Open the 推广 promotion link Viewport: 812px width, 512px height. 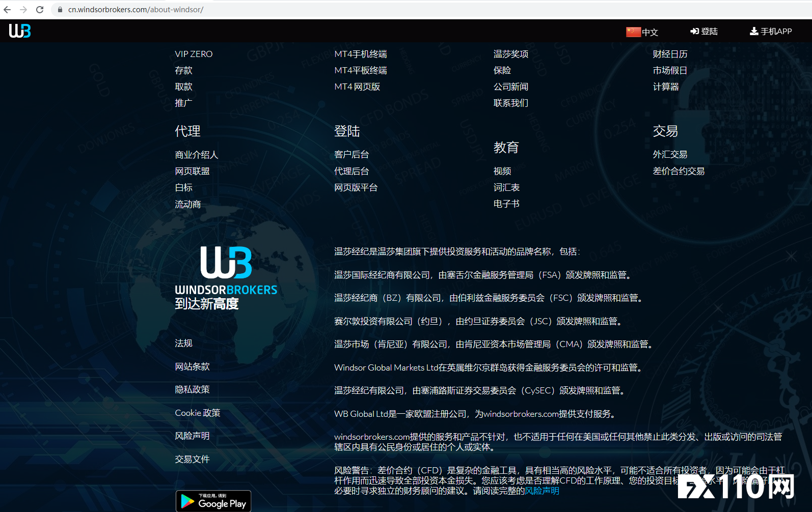pos(183,103)
